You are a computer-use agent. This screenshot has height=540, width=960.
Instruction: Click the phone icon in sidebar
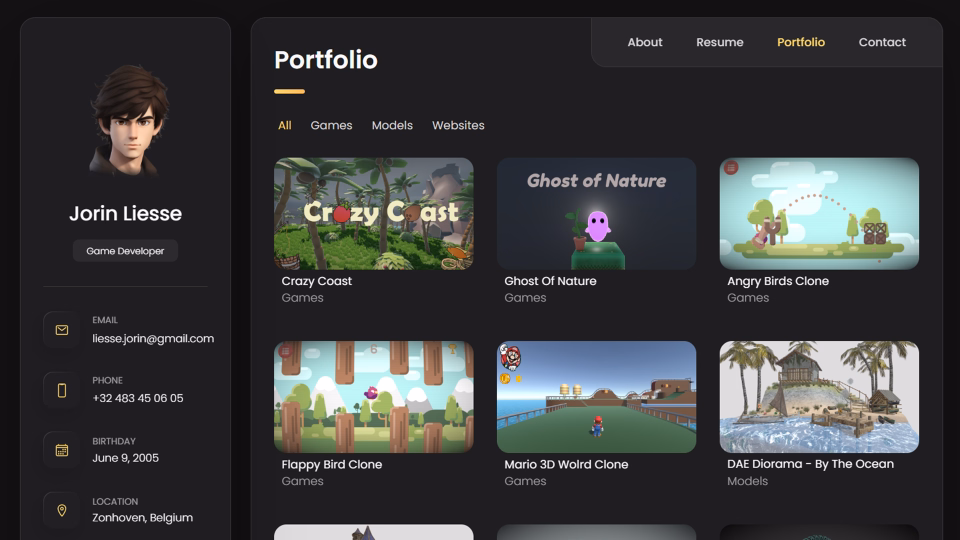(x=62, y=390)
